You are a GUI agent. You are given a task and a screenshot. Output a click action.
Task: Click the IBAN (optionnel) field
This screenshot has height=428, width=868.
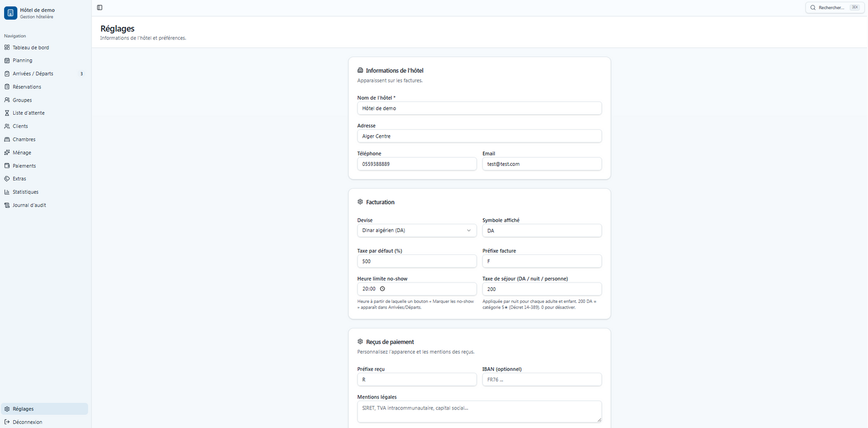click(x=542, y=380)
